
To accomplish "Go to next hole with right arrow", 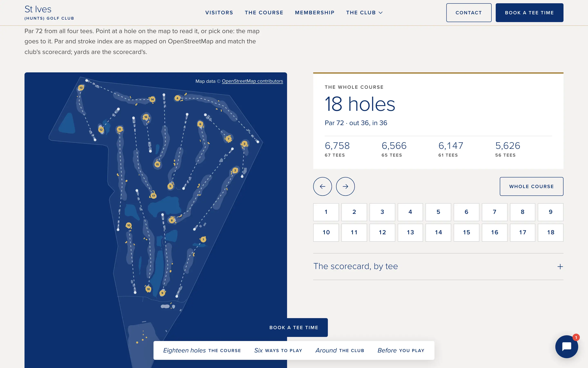I will click(x=345, y=186).
